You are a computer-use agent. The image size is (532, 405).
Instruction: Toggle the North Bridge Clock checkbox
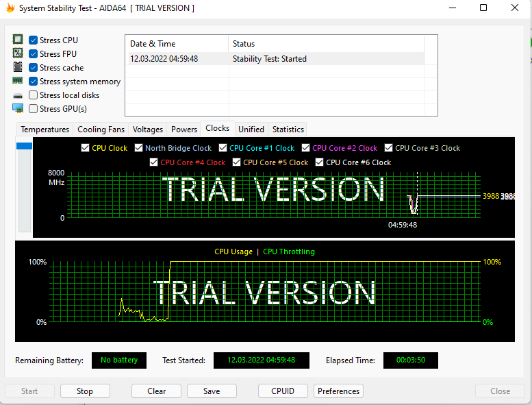(138, 147)
